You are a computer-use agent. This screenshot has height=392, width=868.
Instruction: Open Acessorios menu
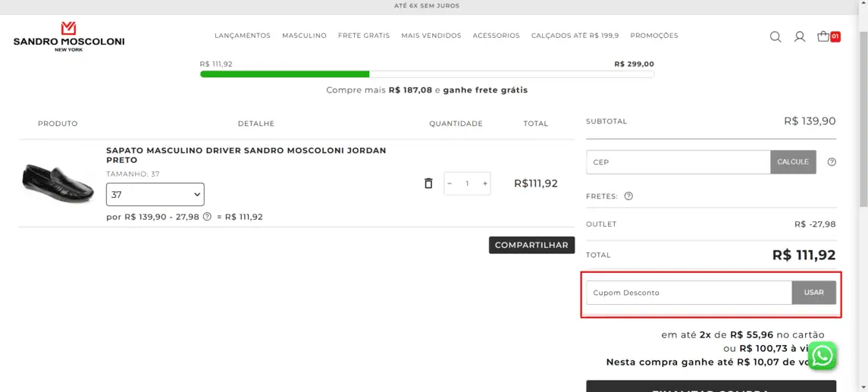coord(496,36)
